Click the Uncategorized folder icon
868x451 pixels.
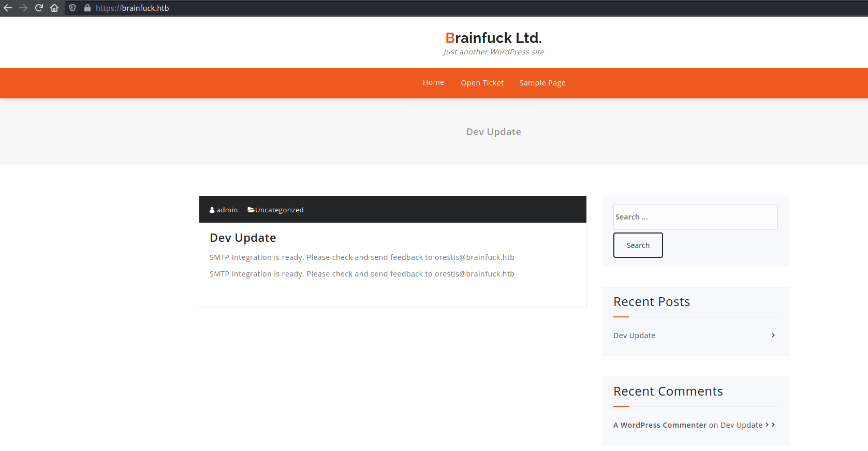(251, 210)
